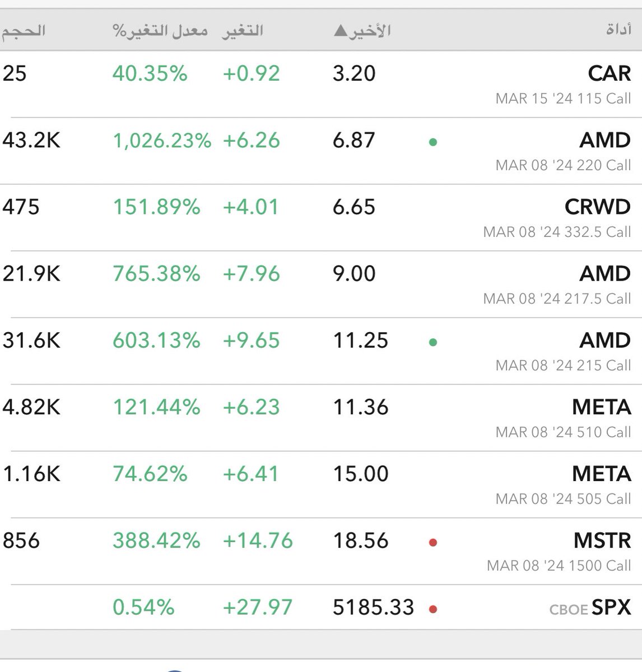The height and width of the screenshot is (672, 642).
Task: Click change value +6.26
Action: click(251, 140)
